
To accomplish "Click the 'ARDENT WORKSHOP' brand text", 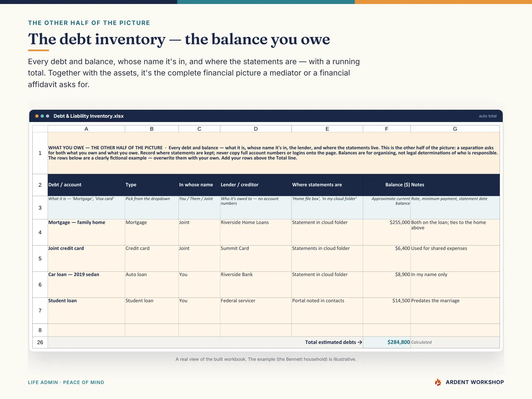I will (x=475, y=382).
